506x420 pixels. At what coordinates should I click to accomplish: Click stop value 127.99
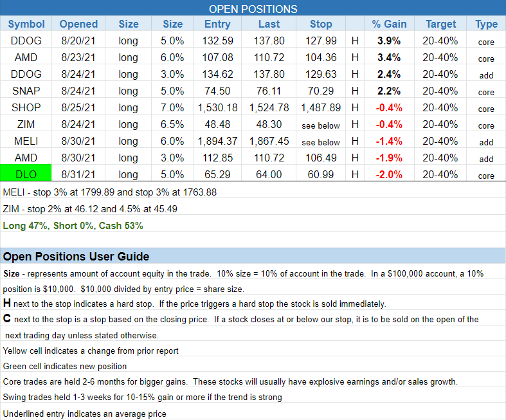pyautogui.click(x=321, y=41)
